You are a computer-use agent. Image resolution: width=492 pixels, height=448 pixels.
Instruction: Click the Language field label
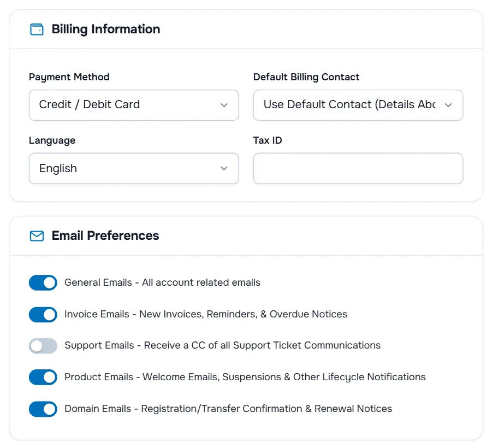52,140
